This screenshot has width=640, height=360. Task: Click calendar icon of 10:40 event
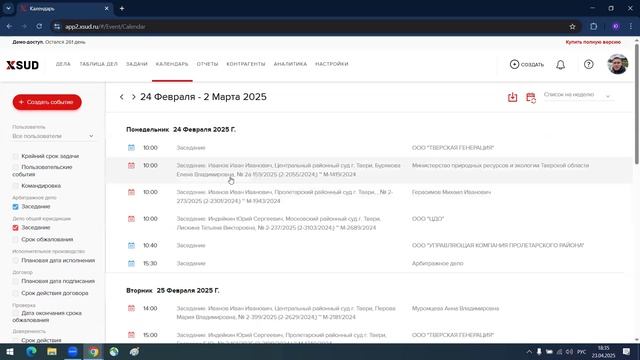point(131,245)
